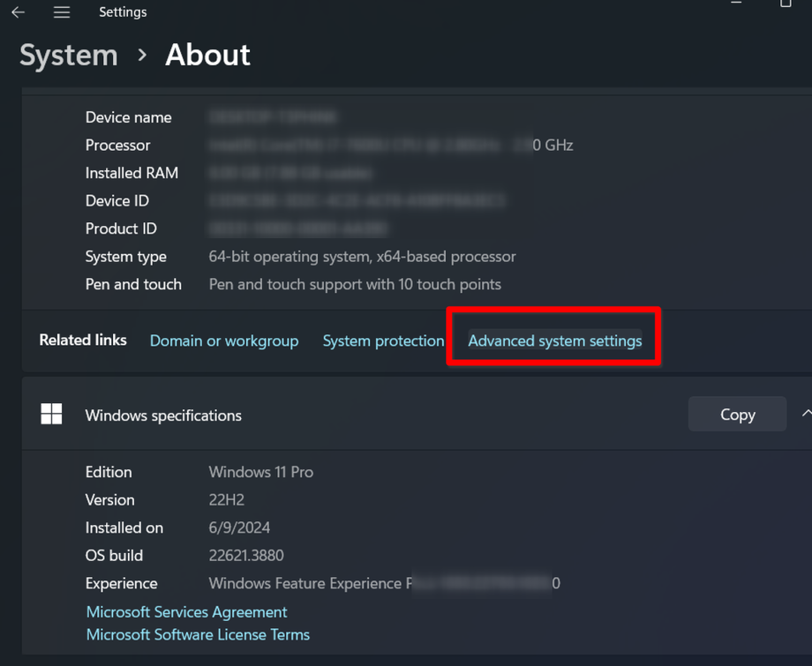The image size is (812, 666).
Task: Maximize the Settings window
Action: (786, 4)
